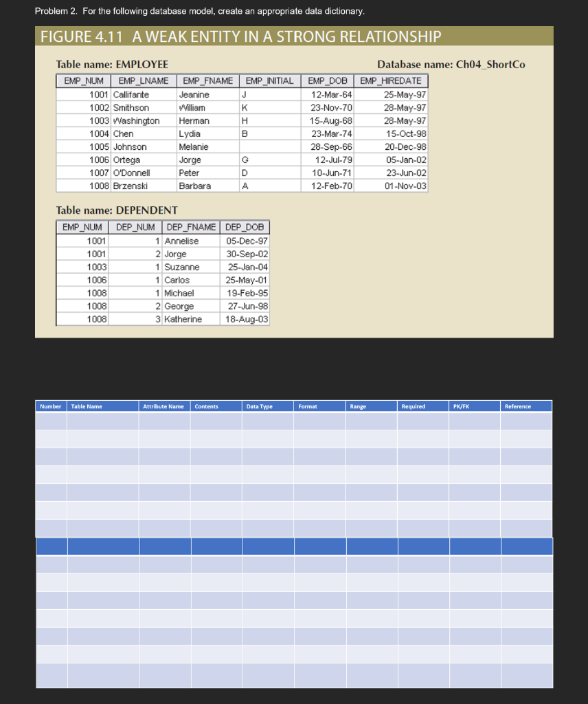Select the Brzenski last name cell
This screenshot has height=704, width=588.
click(144, 186)
